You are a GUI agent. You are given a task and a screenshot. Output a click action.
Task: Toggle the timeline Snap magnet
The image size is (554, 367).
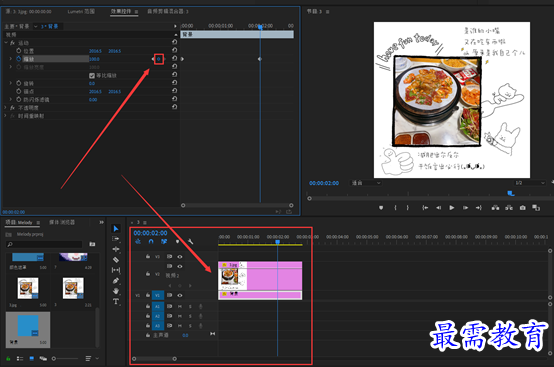coord(151,242)
